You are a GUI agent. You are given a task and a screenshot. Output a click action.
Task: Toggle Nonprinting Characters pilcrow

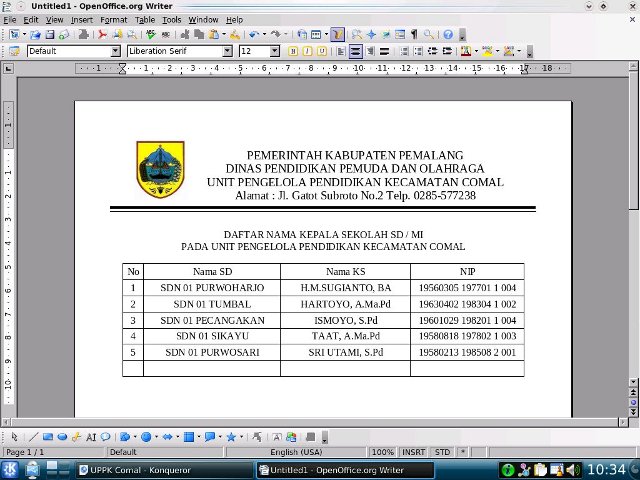point(415,35)
